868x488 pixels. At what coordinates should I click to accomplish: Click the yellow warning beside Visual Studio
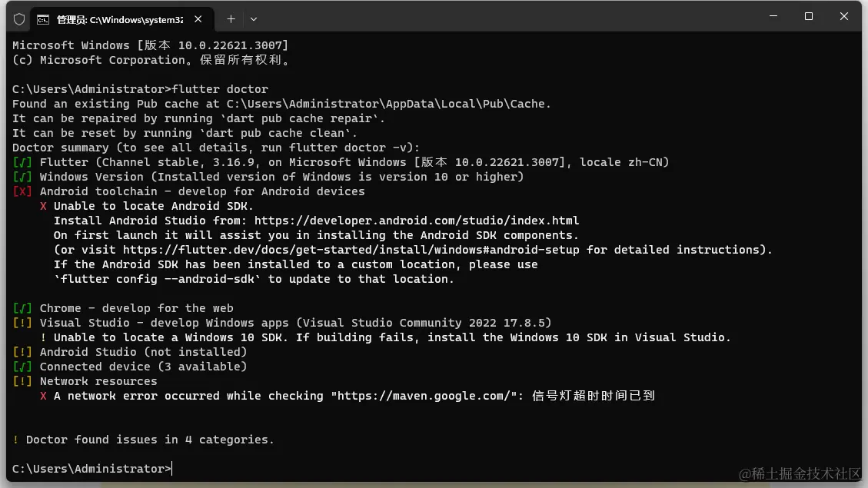pyautogui.click(x=22, y=323)
